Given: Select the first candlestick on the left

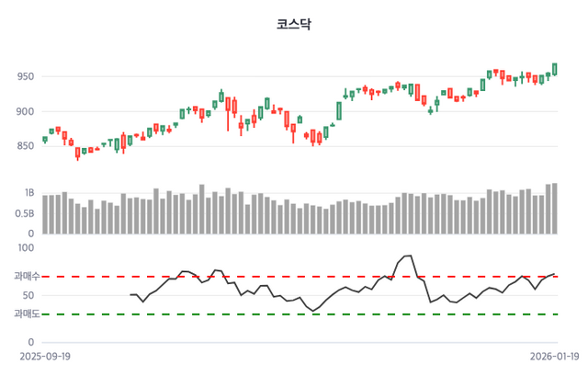Looking at the screenshot, I should [45, 140].
